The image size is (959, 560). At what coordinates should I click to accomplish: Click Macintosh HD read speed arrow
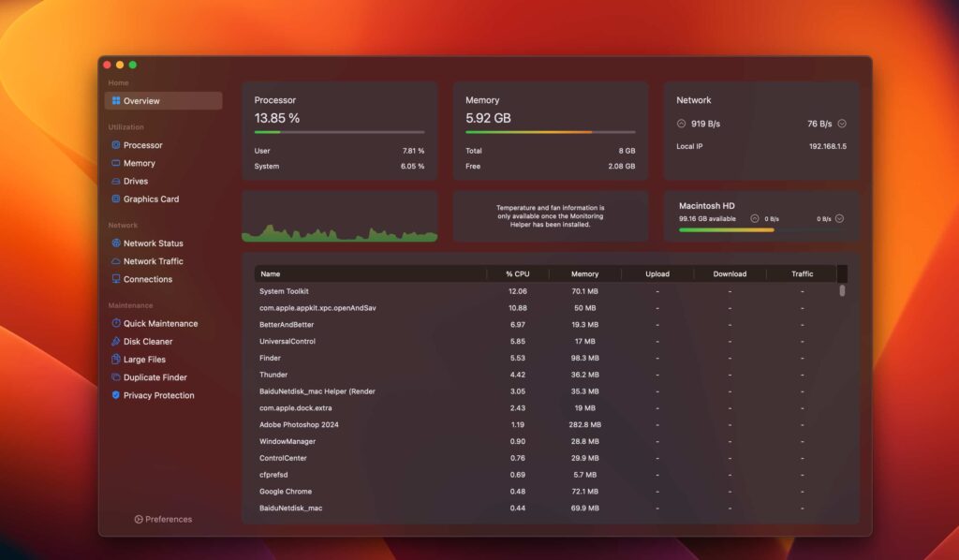click(x=839, y=218)
